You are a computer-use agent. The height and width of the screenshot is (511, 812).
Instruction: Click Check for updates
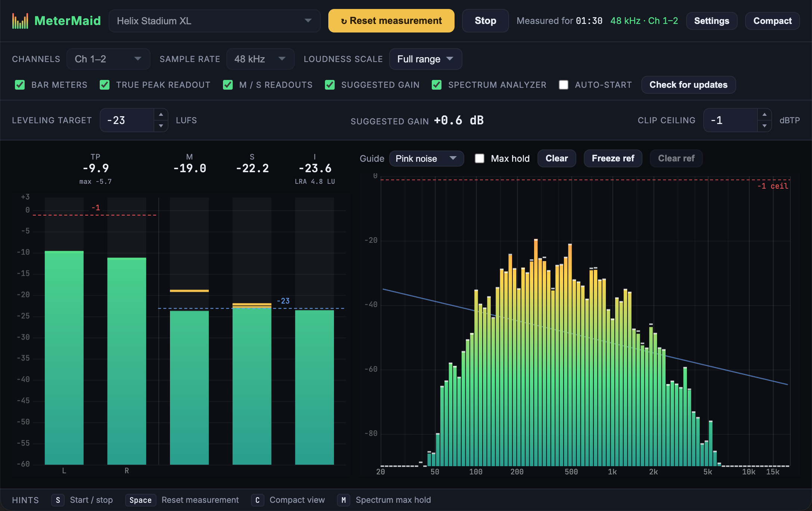coord(688,85)
